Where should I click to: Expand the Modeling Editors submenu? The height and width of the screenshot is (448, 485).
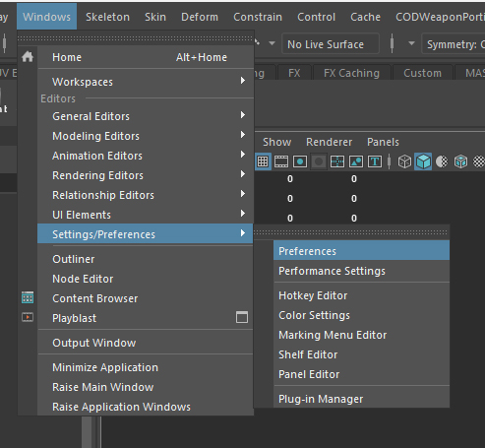pyautogui.click(x=146, y=136)
